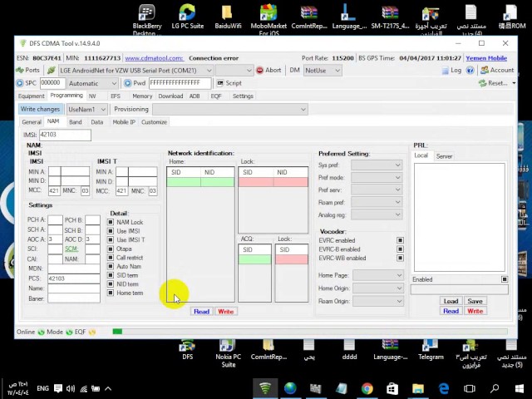The image size is (532, 399).
Task: Open LG PC Suite shortcut
Action: [188, 17]
